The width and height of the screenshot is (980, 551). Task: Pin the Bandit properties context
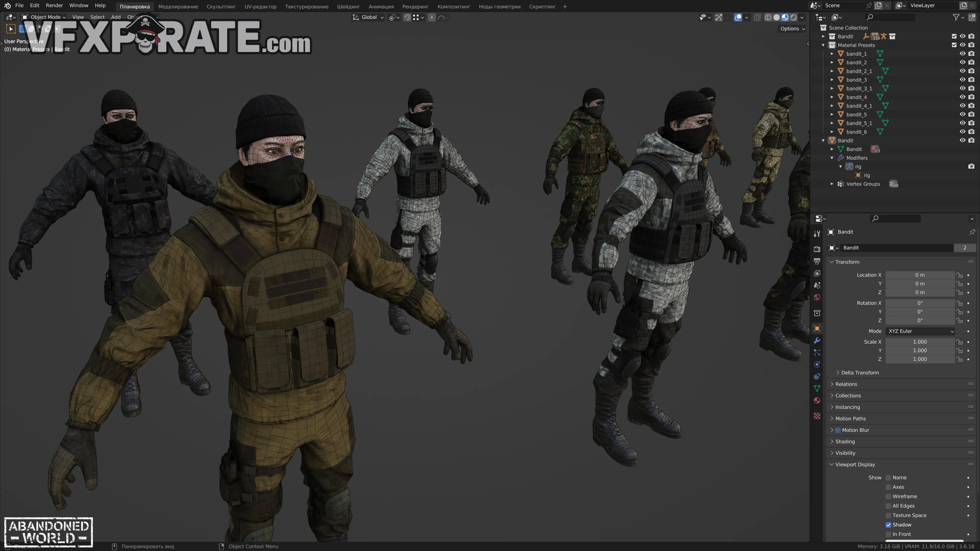click(972, 232)
